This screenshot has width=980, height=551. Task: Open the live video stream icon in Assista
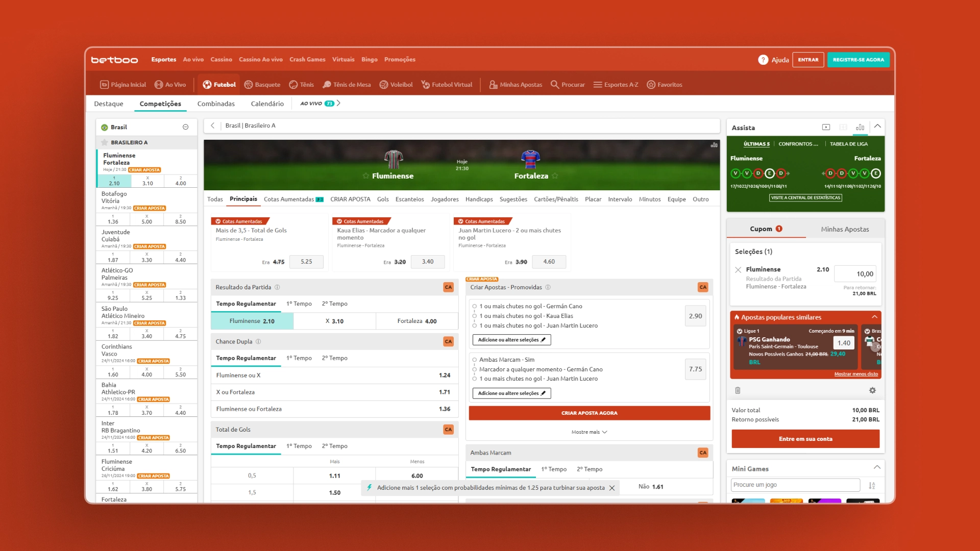point(826,127)
